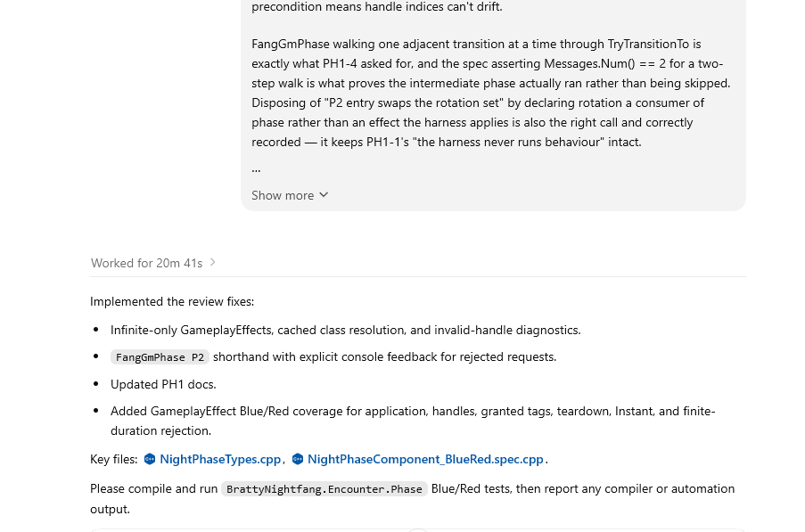Open the NightPhaseTypes.cpp file link

pos(220,459)
